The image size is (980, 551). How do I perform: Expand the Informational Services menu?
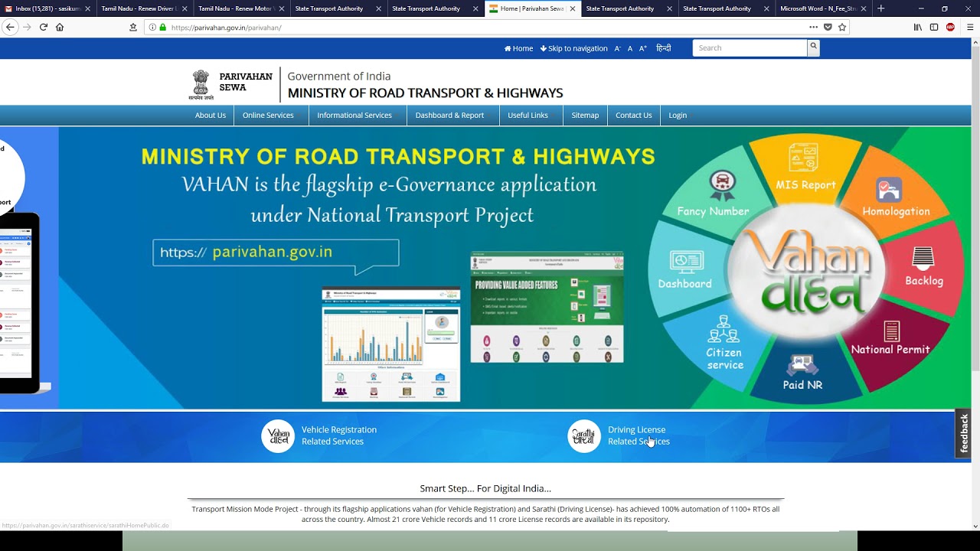(x=354, y=116)
